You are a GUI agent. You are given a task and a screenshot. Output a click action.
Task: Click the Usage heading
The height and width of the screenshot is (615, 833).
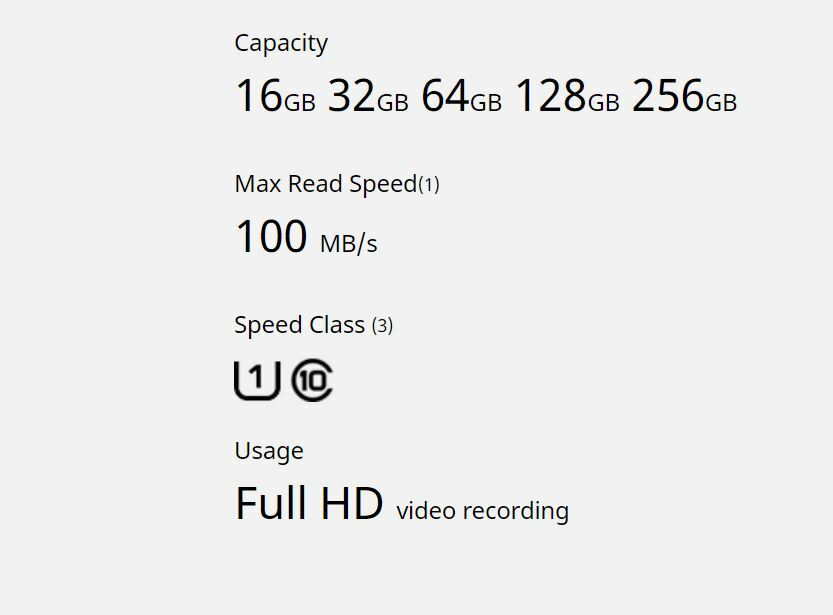coord(269,451)
